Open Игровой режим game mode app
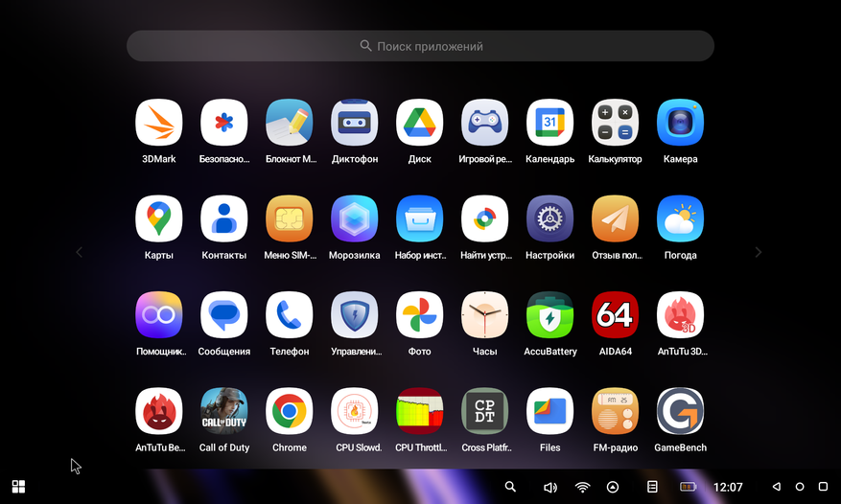 pos(485,123)
